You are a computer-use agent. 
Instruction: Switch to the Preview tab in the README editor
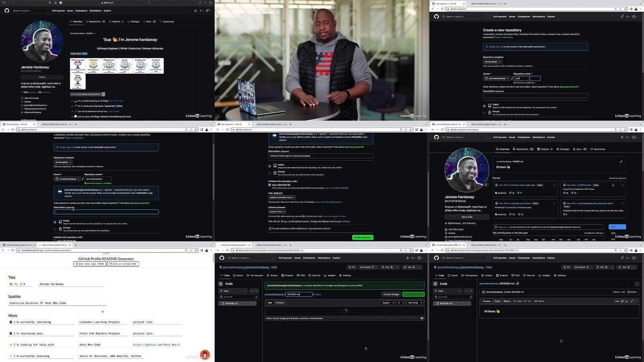280,302
